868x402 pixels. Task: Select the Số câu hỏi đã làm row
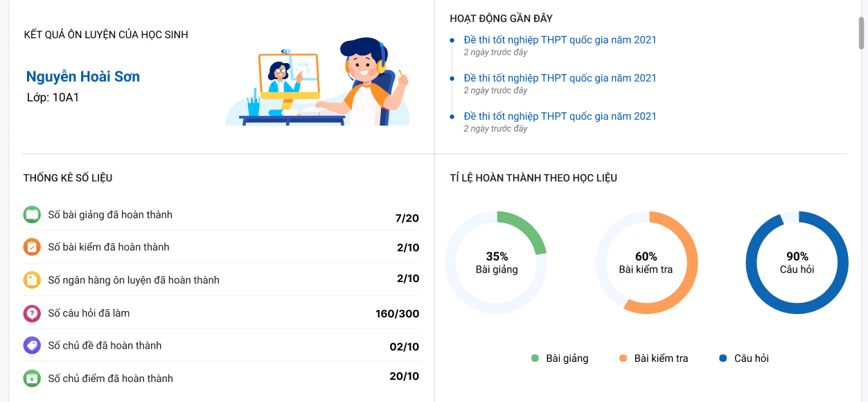coord(221,313)
